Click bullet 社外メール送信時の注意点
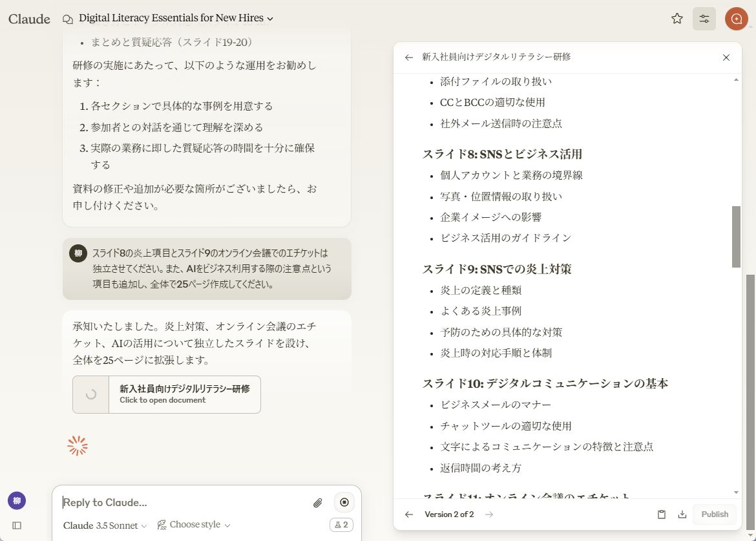 [x=501, y=123]
